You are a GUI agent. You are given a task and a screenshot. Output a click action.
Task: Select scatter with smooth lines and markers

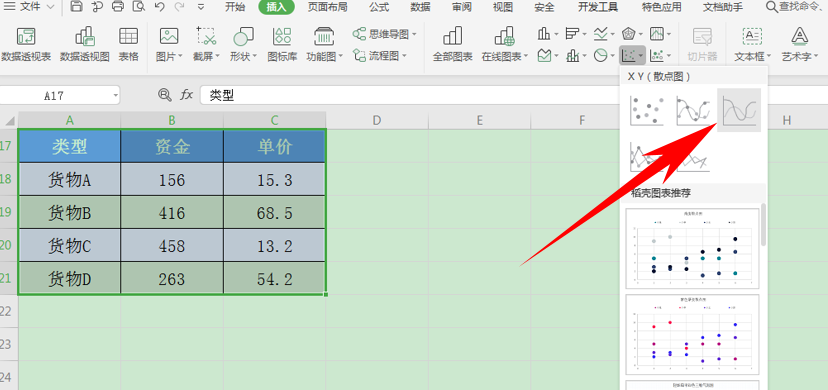coord(693,110)
